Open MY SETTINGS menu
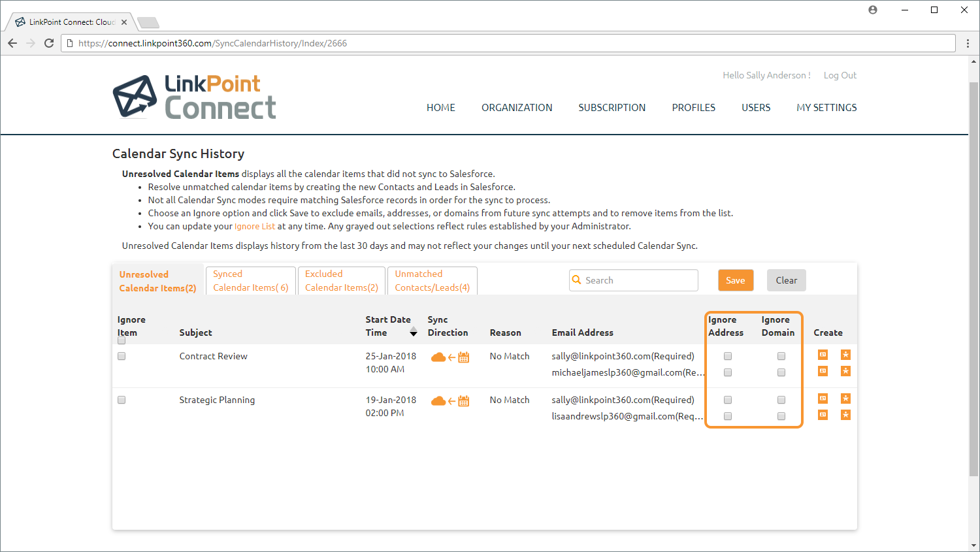 826,108
